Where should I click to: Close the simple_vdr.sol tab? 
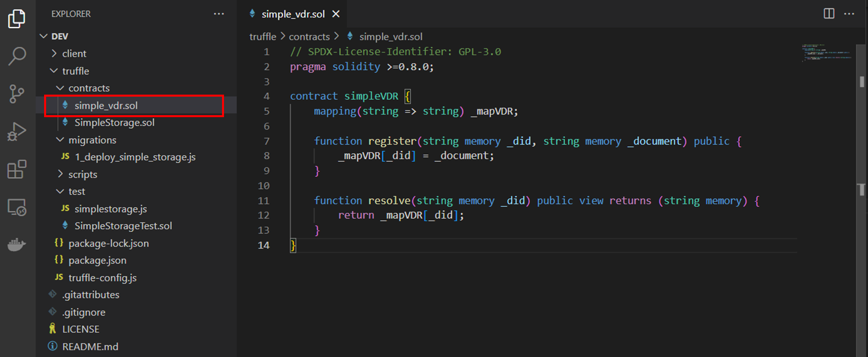click(x=336, y=14)
